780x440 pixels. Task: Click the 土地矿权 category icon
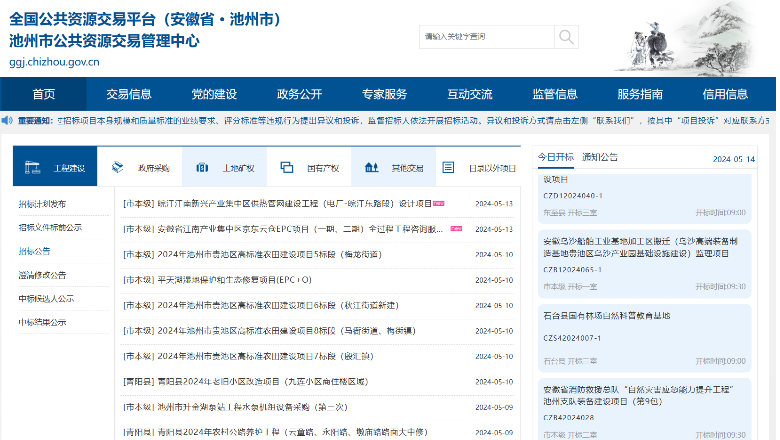(201, 167)
